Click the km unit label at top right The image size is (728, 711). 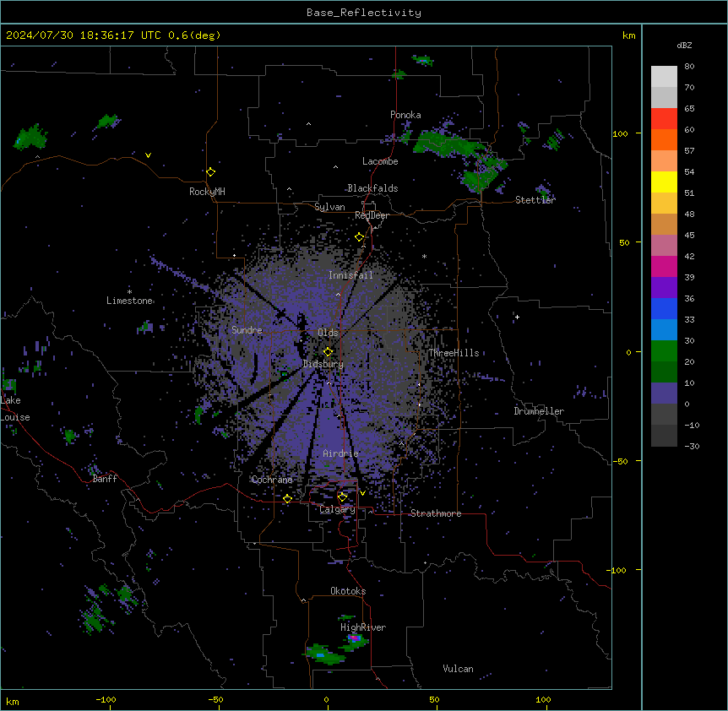629,35
